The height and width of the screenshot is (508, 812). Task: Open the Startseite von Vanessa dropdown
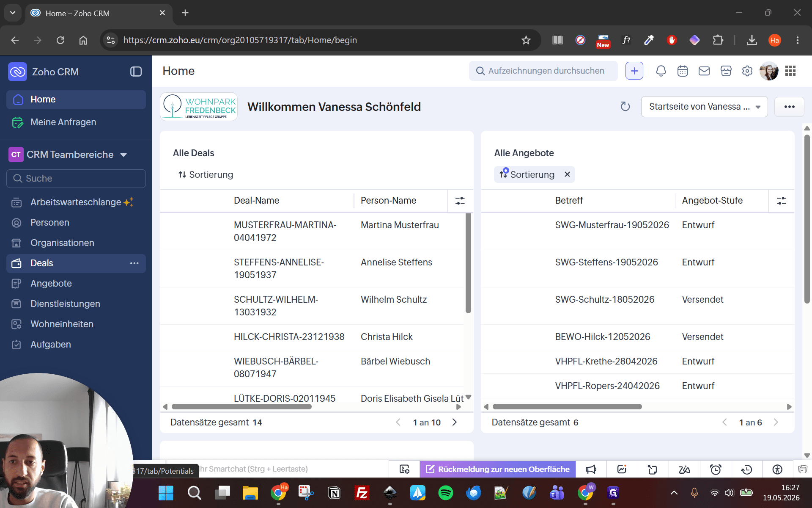click(x=704, y=107)
